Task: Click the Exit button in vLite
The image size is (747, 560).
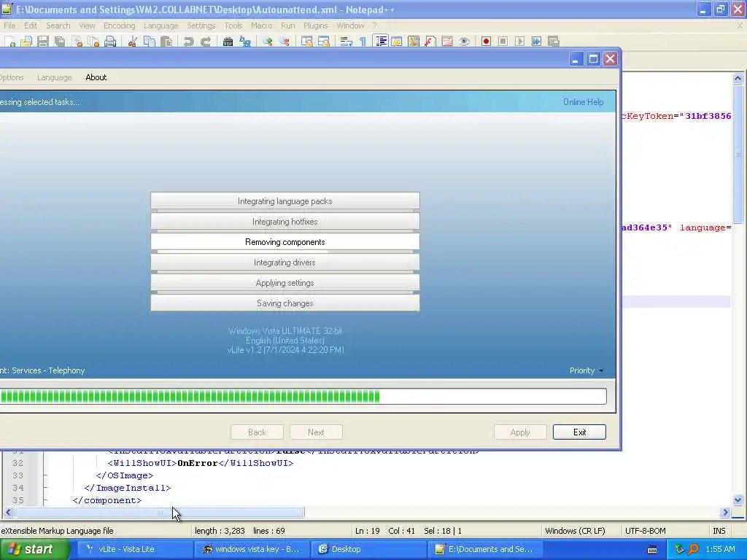Action: coord(579,432)
